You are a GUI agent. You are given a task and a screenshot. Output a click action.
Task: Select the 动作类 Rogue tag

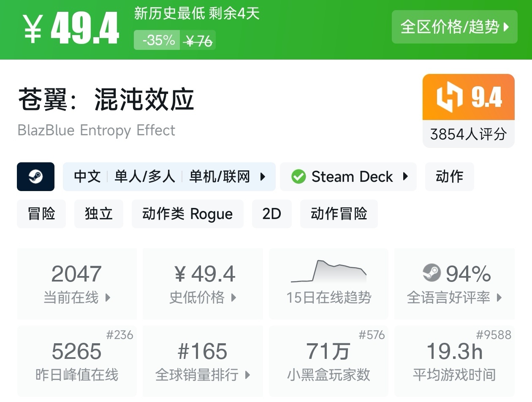point(187,214)
